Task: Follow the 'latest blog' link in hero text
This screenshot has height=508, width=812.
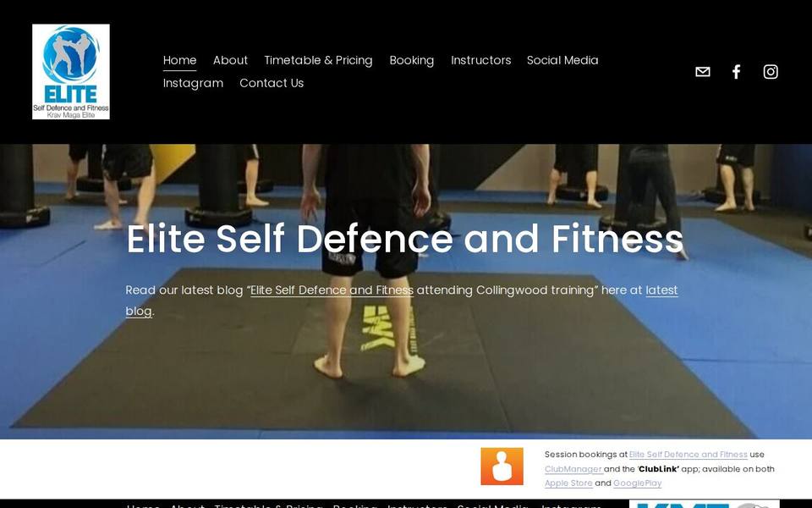Action: pos(661,290)
